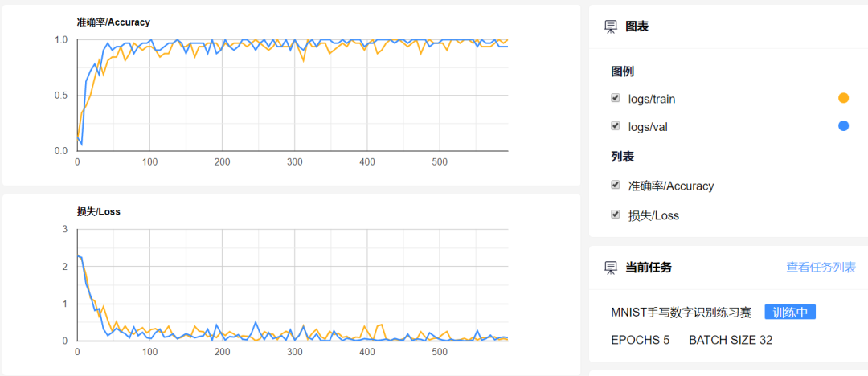Click the orange logs/train color dot

coord(843,98)
